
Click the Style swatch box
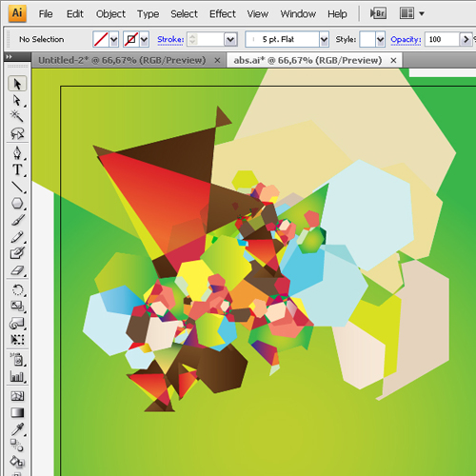[x=367, y=40]
